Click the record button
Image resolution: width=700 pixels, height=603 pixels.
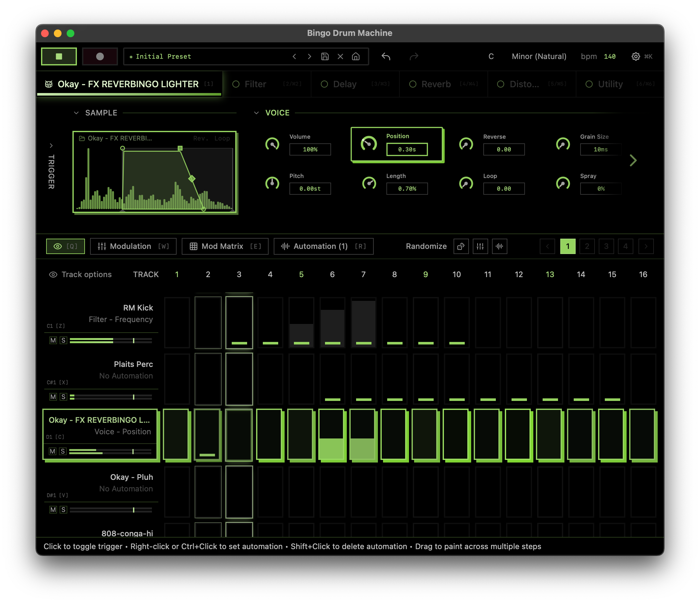coord(100,56)
